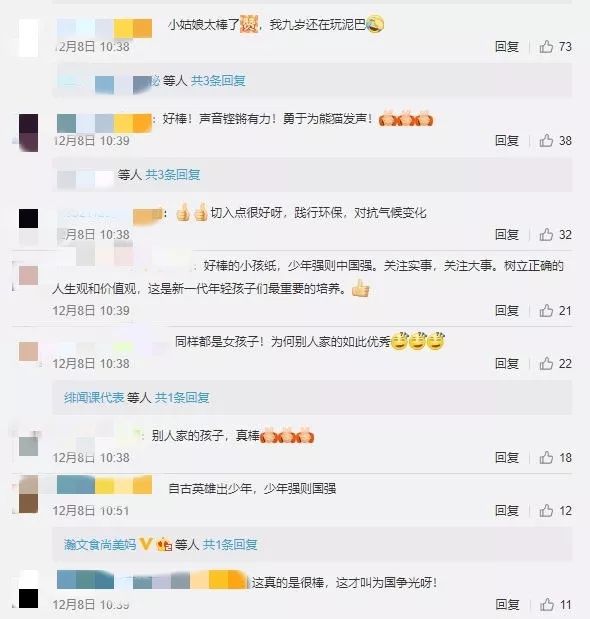Like the comment showing 12 likes
Image resolution: width=590 pixels, height=619 pixels.
click(x=546, y=510)
